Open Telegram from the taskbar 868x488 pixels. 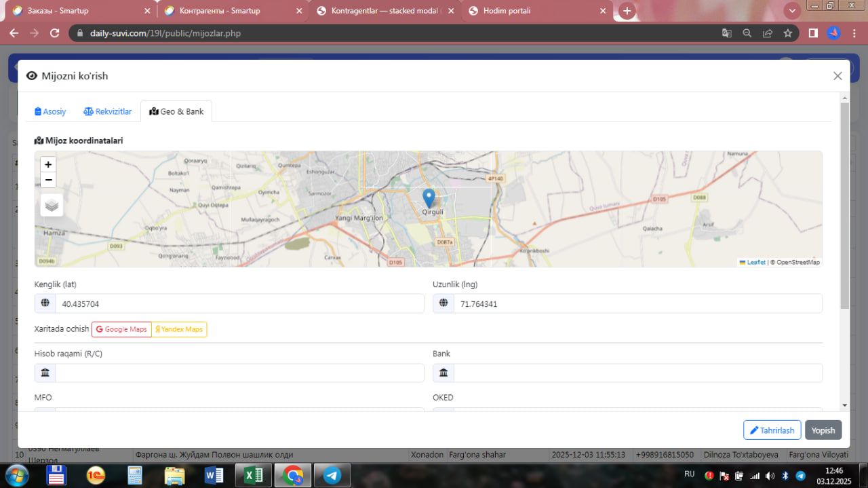click(x=332, y=475)
